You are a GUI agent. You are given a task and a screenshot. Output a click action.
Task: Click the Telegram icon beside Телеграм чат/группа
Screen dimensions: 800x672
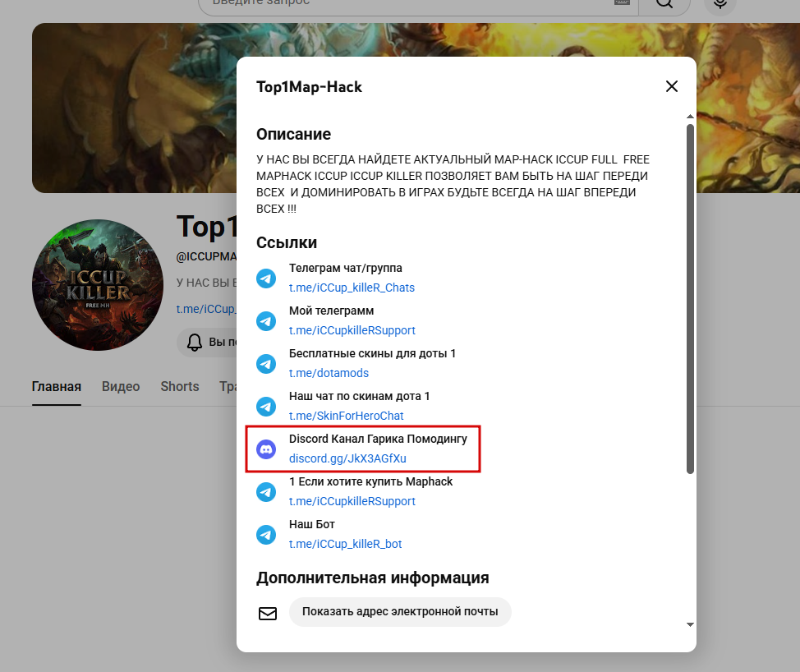(x=266, y=278)
